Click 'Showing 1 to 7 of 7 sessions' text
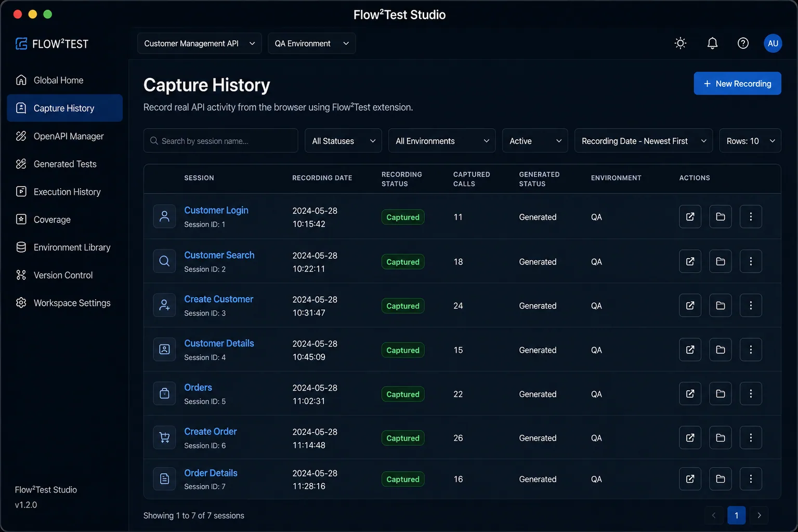Viewport: 798px width, 532px height. [194, 515]
